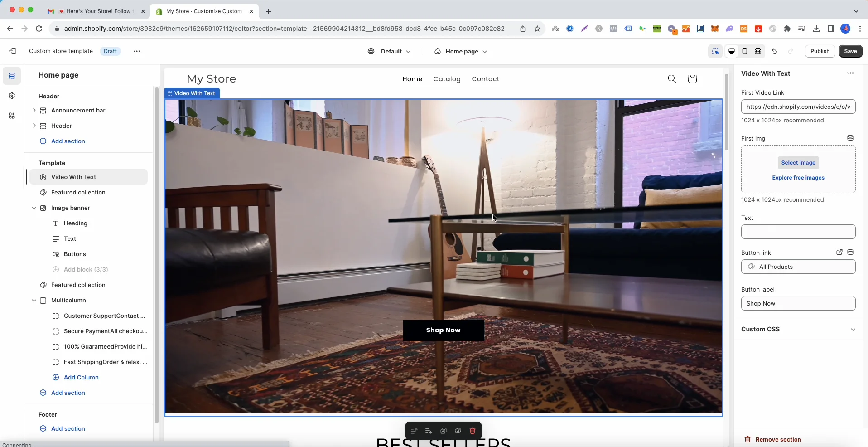Expand the Announcement bar section
Viewport: 868px width, 447px height.
coord(34,110)
